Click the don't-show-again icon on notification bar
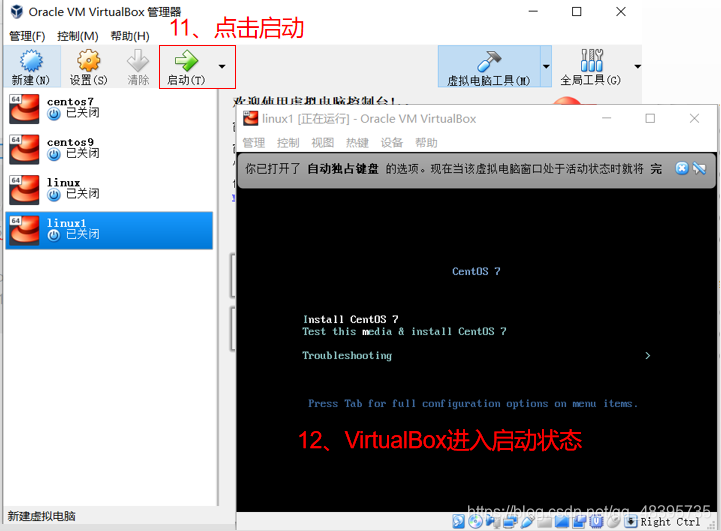The width and height of the screenshot is (721, 531). point(699,168)
